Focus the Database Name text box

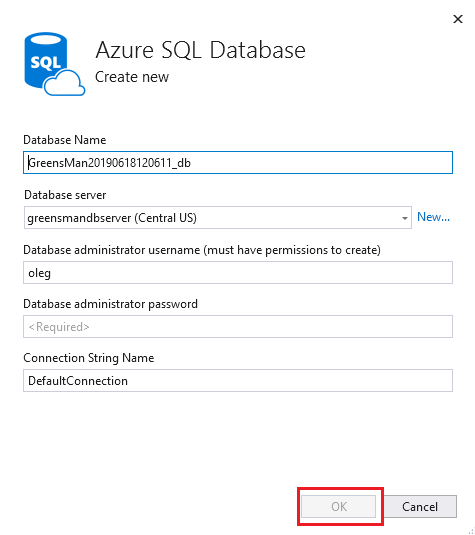click(238, 162)
